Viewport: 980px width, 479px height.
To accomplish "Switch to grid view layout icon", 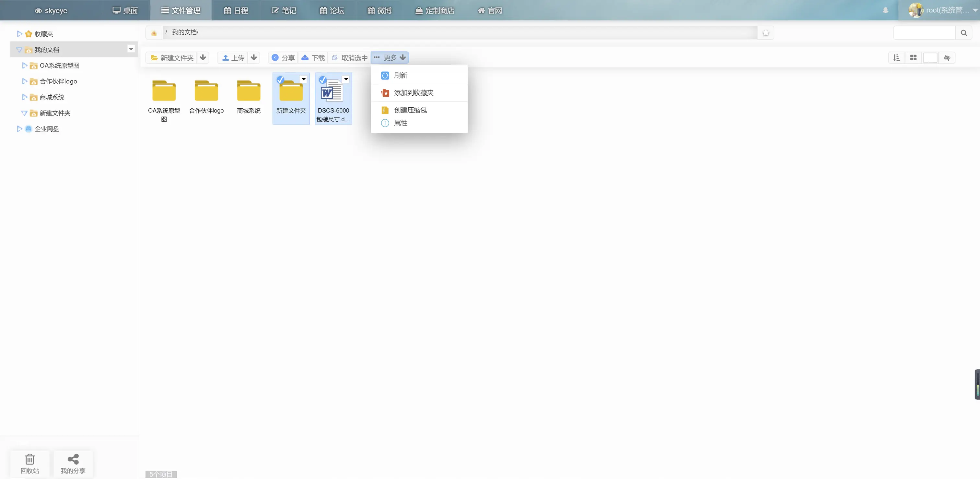I will (x=914, y=57).
